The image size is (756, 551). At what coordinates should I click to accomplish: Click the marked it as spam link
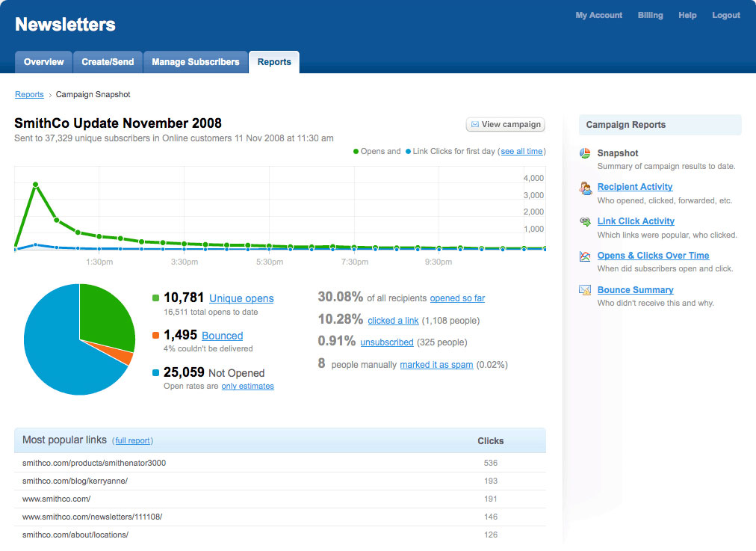(x=437, y=365)
